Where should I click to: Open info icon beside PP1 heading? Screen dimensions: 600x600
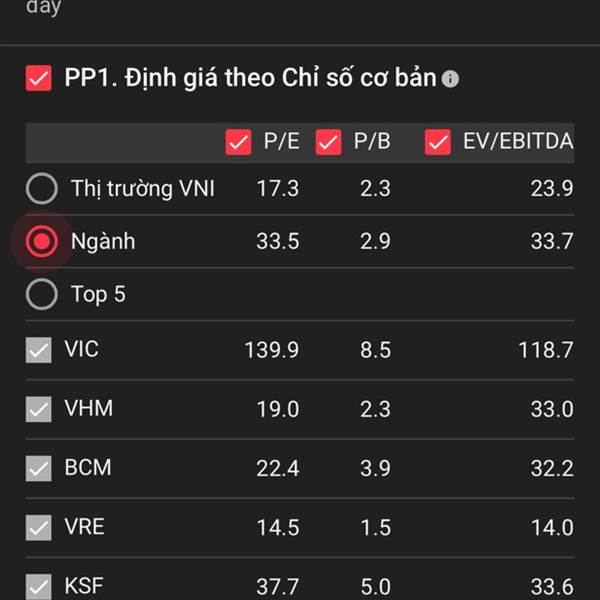450,79
